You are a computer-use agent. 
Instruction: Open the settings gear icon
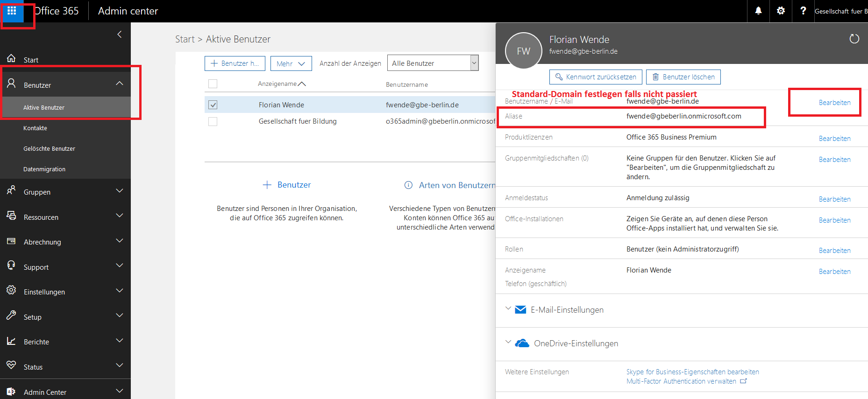[781, 11]
